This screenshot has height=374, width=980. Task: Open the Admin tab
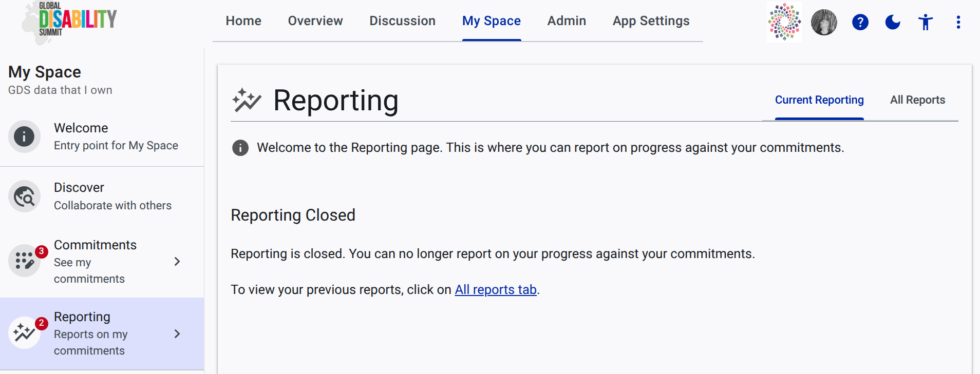(x=567, y=21)
